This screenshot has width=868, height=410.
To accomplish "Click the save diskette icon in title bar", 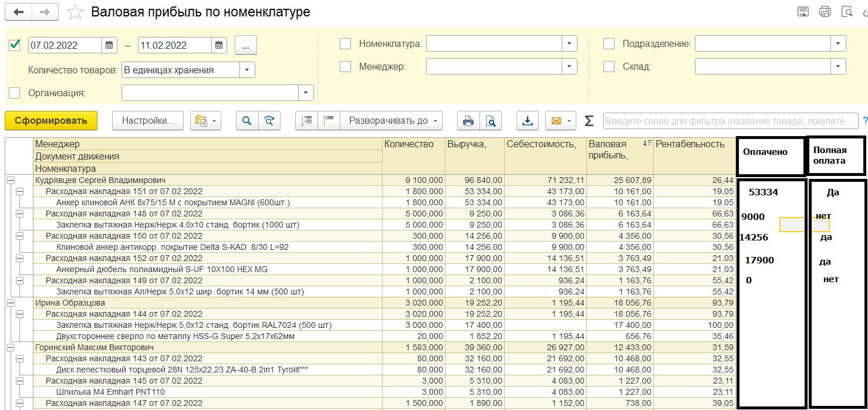I will coord(803,12).
